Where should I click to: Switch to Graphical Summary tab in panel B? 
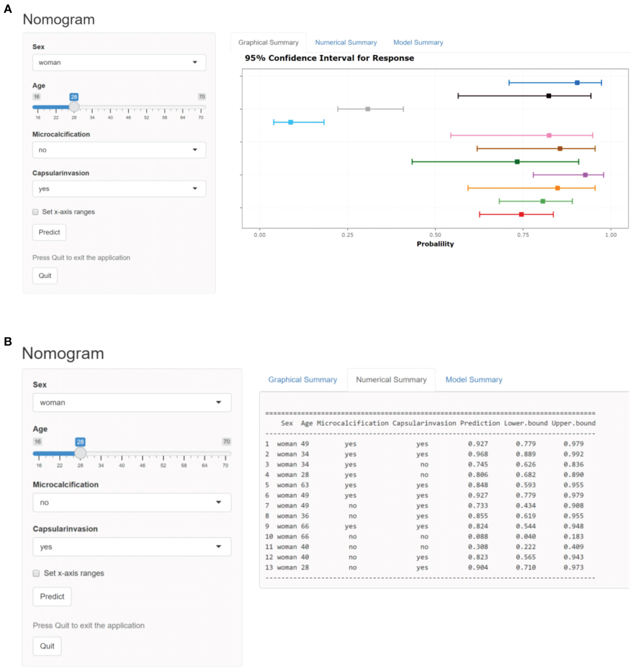tap(303, 380)
